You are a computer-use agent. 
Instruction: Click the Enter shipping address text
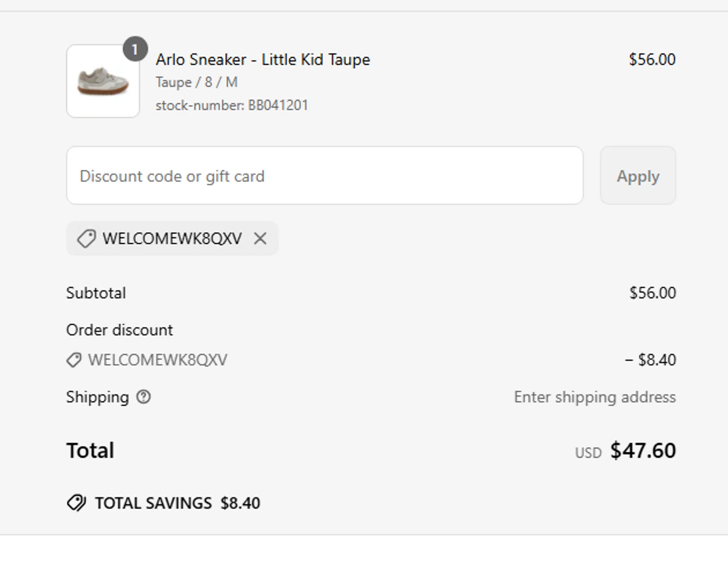pos(595,397)
